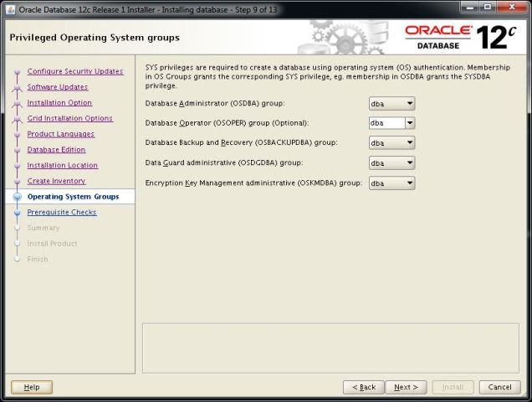Click the Next button
532x402 pixels.
(x=406, y=387)
